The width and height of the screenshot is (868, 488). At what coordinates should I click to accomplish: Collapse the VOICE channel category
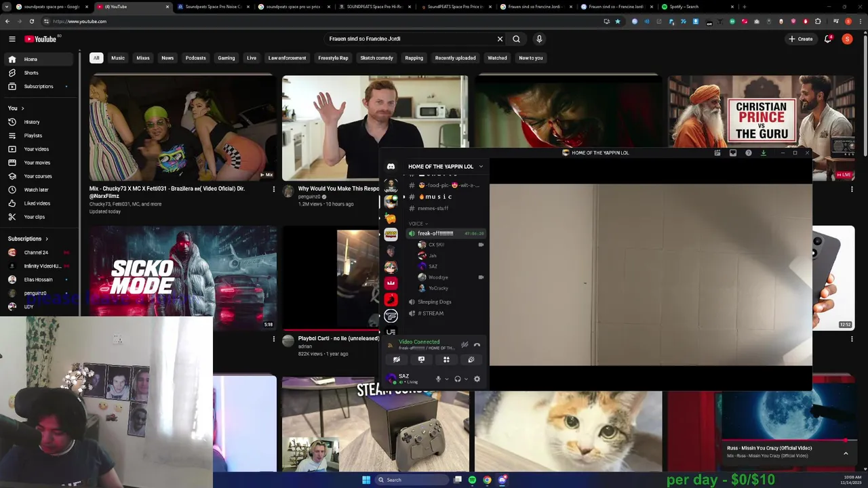pyautogui.click(x=418, y=224)
